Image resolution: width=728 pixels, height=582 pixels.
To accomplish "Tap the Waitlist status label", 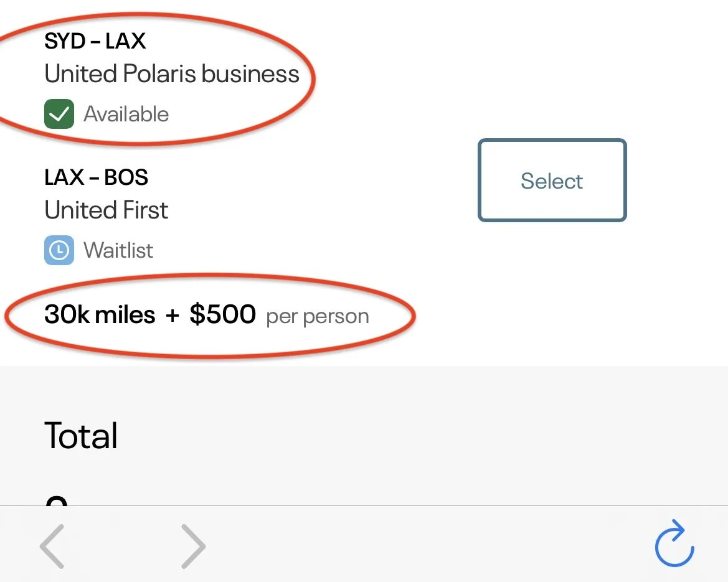I will point(118,250).
